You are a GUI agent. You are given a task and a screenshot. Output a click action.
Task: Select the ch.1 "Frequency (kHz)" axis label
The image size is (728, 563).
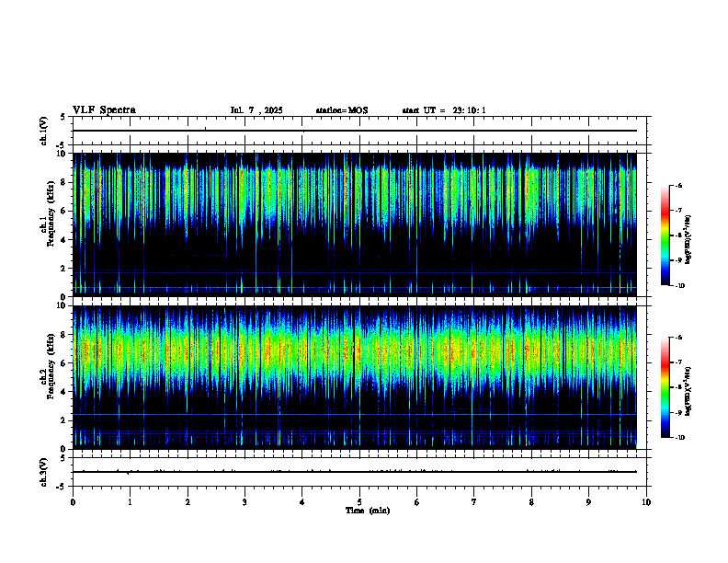coord(51,213)
